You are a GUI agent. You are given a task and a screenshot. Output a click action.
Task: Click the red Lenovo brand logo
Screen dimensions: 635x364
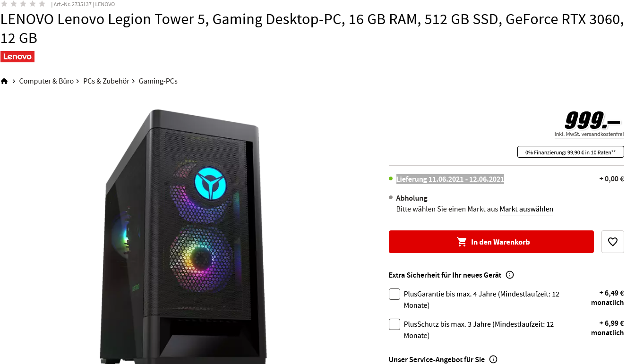pyautogui.click(x=17, y=57)
